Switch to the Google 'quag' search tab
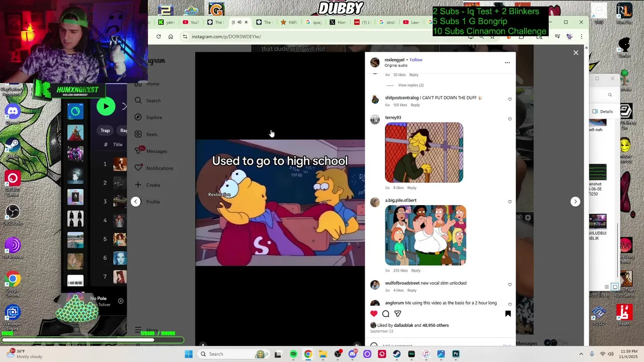This screenshot has height=362, width=644. click(x=314, y=22)
